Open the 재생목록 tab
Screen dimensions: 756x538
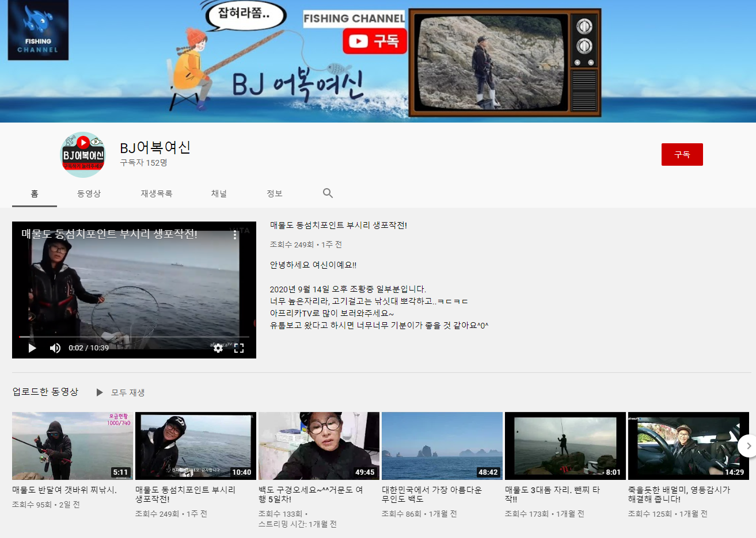157,194
